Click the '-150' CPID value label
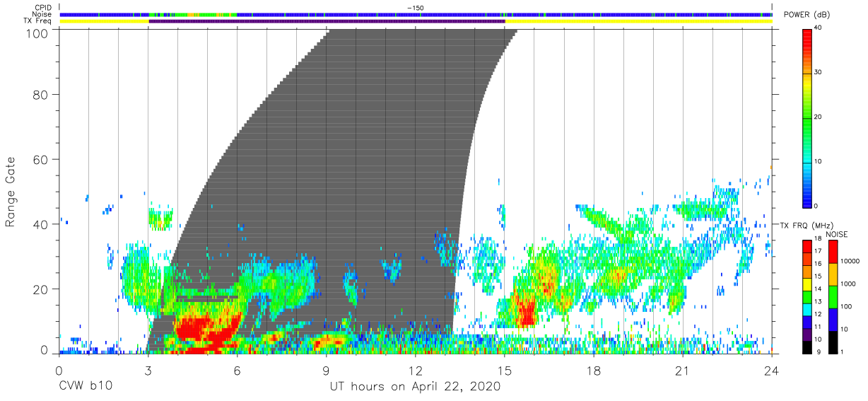This screenshot has width=868, height=401. click(416, 8)
